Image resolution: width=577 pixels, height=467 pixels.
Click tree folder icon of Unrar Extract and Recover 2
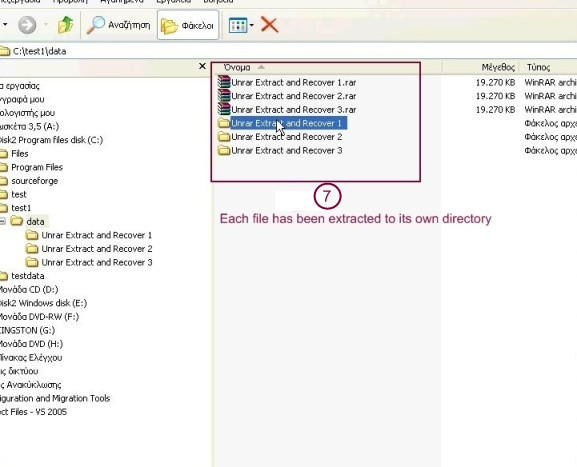point(32,248)
